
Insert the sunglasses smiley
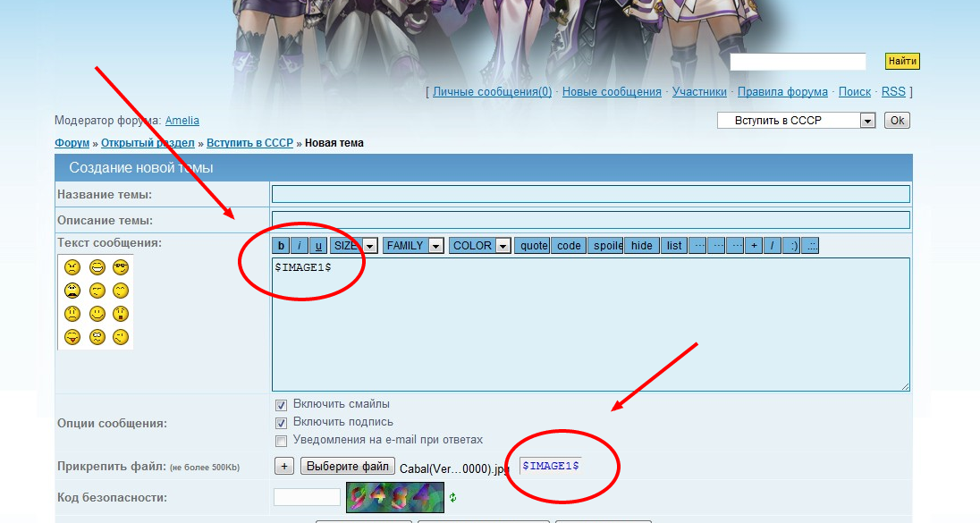click(121, 267)
